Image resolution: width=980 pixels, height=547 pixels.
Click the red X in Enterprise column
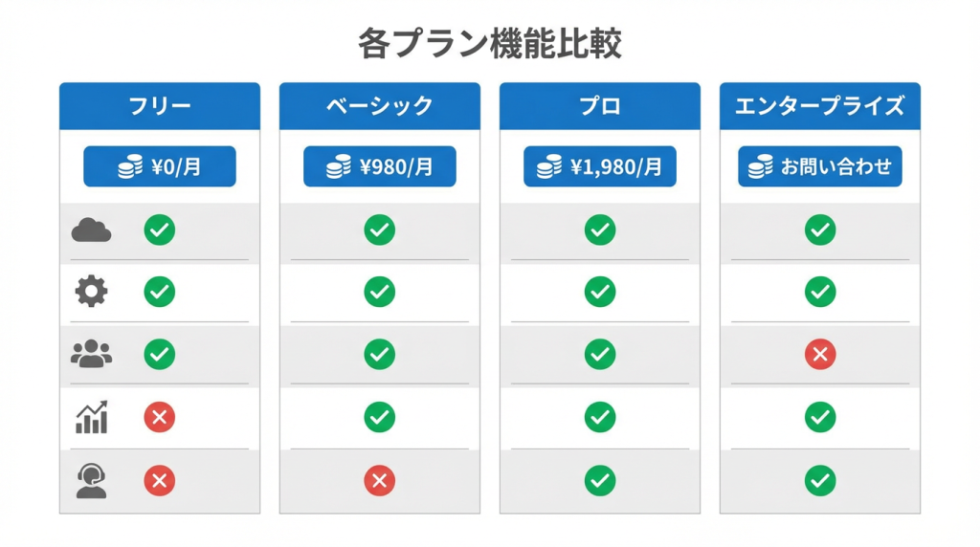coord(820,355)
